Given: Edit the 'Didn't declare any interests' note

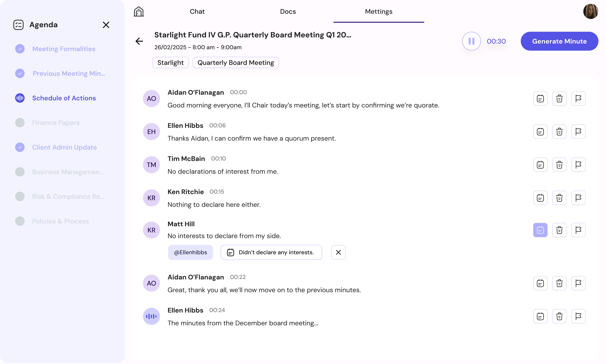Looking at the screenshot, I should pos(271,252).
